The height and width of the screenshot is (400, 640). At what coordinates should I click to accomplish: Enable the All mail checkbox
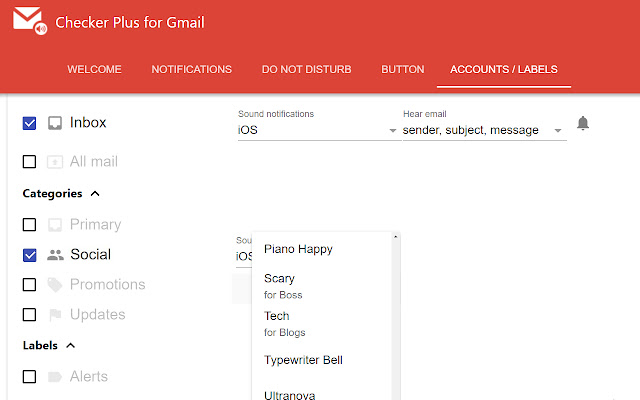click(29, 161)
